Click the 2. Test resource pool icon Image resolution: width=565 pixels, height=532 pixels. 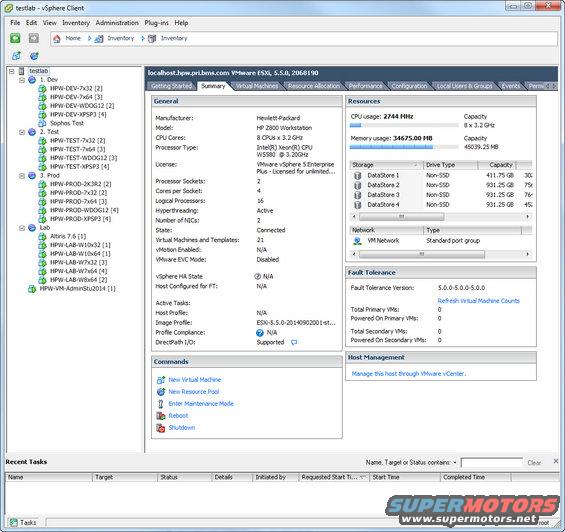click(32, 132)
